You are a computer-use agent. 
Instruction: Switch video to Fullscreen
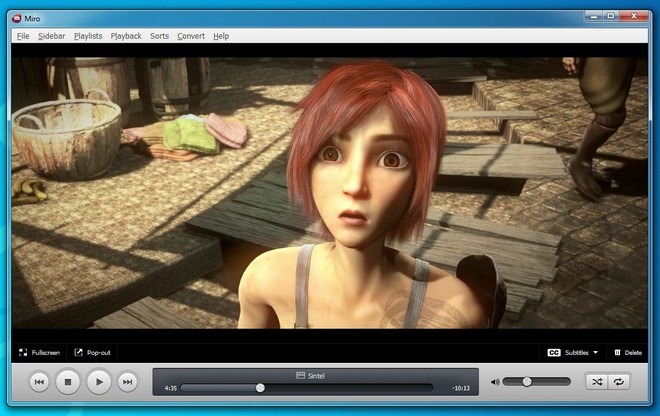tap(39, 352)
